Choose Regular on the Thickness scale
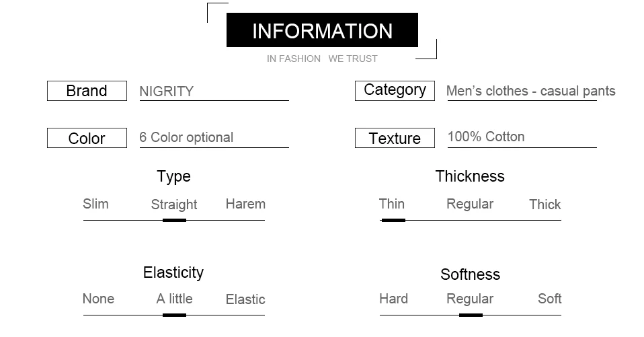Image resolution: width=644 pixels, height=337 pixels. click(x=470, y=204)
